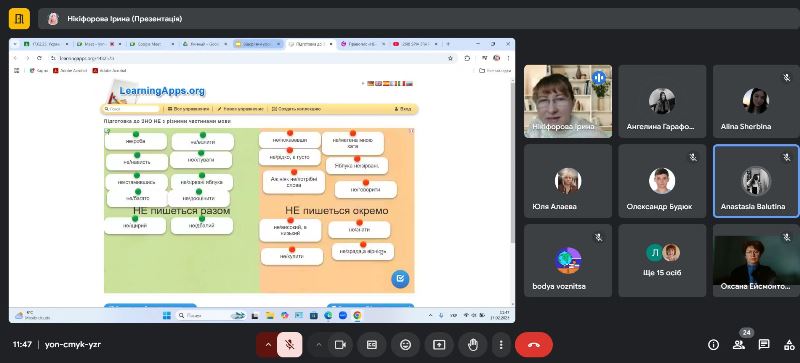This screenshot has width=800, height=363.
Task: Open more options three-dot menu
Action: (501, 345)
